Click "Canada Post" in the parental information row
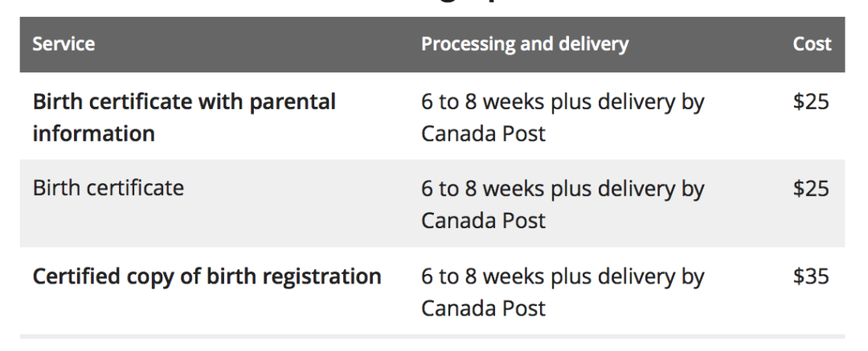This screenshot has width=868, height=351. (x=483, y=133)
